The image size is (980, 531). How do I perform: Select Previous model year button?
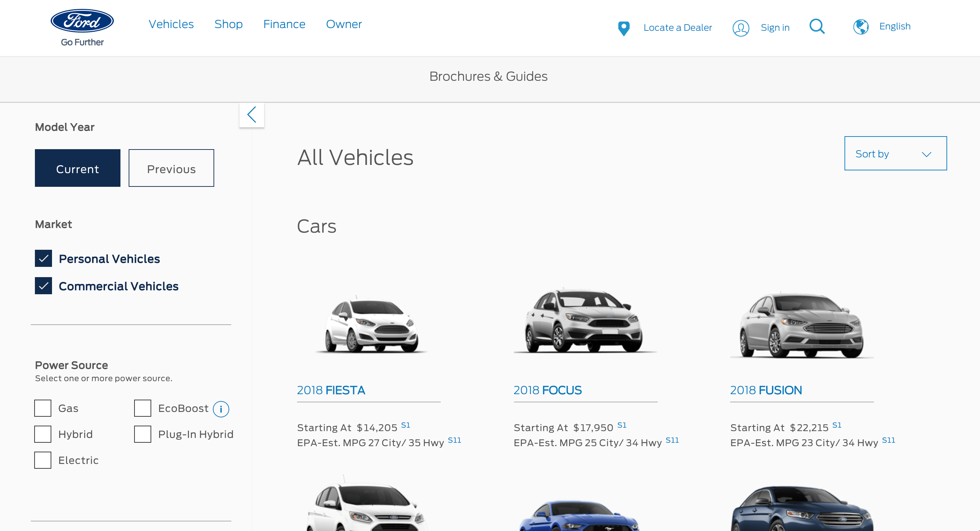[171, 168]
